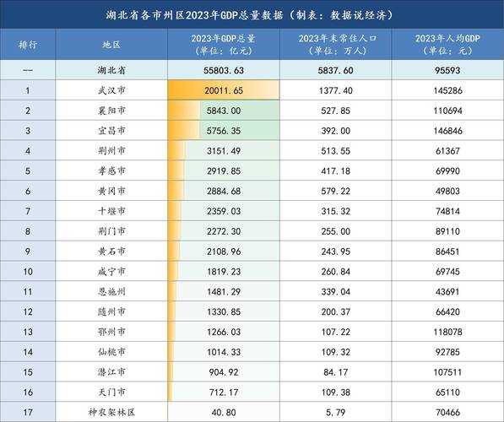Viewport: 504px width, 422px height.
Task: Click the per-capita value 69990
Action: [447, 171]
